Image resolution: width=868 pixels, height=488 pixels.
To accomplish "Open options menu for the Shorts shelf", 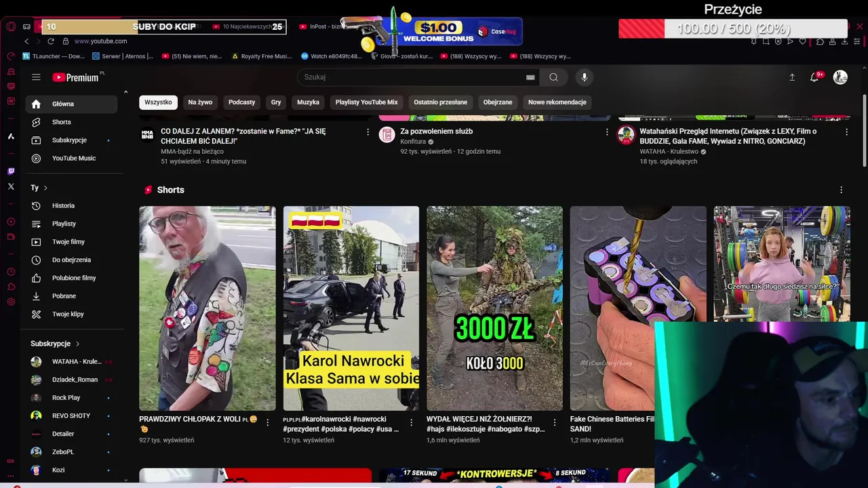I will 841,190.
